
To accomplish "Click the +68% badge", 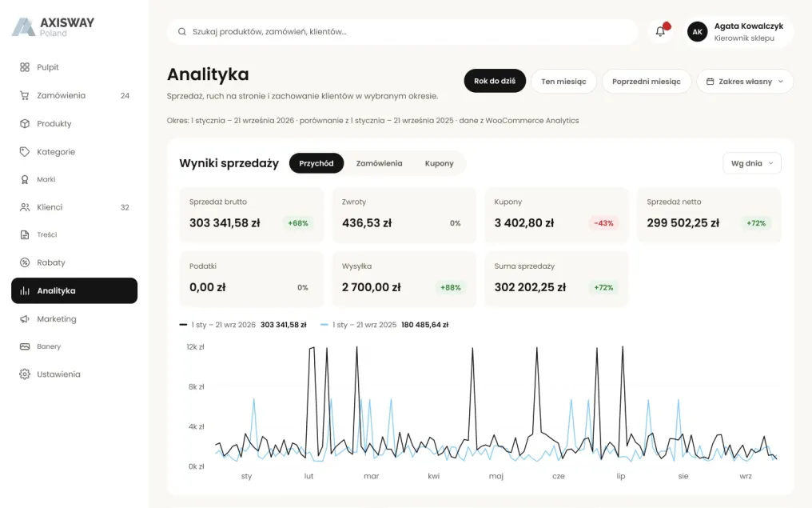I will click(298, 223).
